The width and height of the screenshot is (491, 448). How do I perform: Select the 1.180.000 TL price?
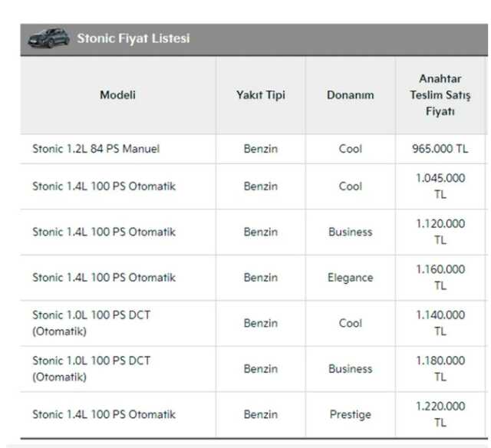click(440, 368)
